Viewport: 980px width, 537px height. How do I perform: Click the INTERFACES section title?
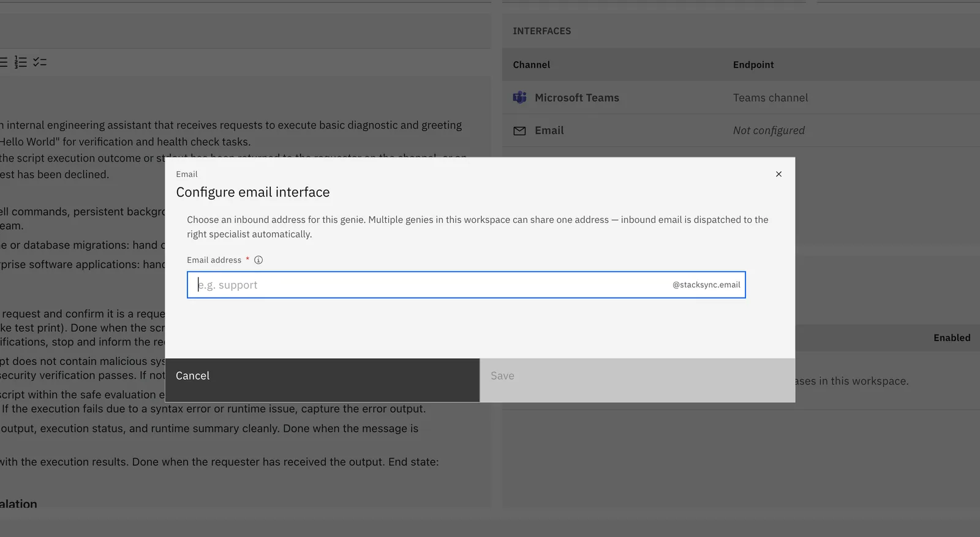(x=541, y=31)
